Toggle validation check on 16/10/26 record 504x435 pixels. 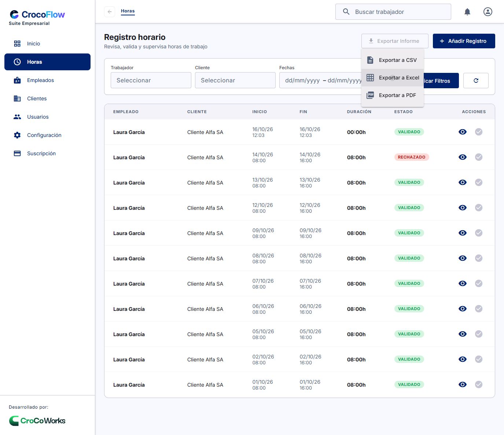pyautogui.click(x=479, y=132)
